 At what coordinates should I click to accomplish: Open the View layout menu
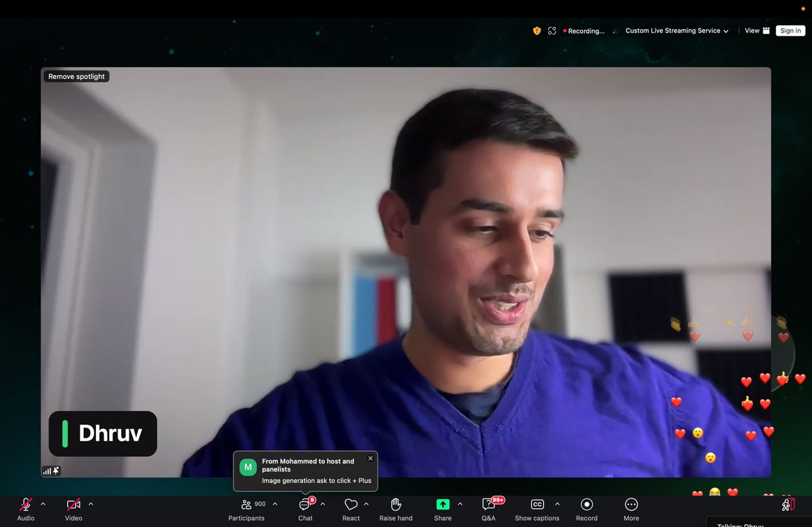coord(757,30)
